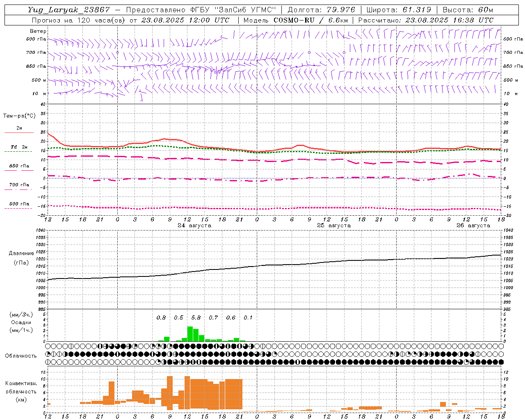Click the 25 августа date label

click(x=334, y=226)
